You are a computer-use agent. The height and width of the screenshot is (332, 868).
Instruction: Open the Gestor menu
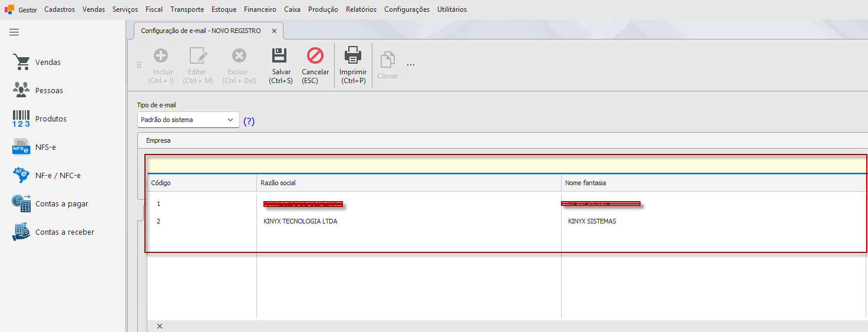tap(28, 9)
